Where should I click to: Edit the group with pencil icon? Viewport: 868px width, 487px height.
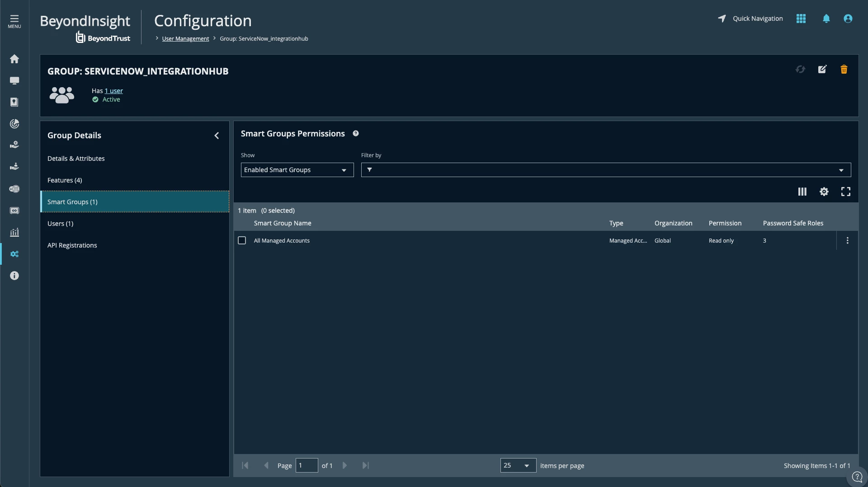pos(822,69)
